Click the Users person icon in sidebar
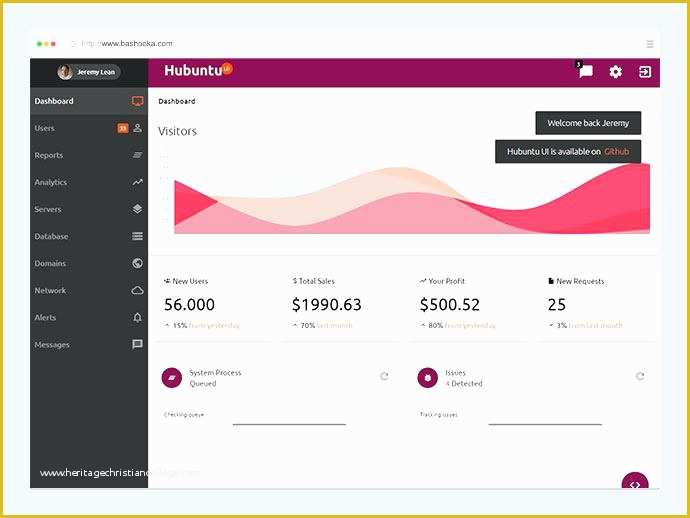Screen dimensions: 690x518 click(x=137, y=128)
